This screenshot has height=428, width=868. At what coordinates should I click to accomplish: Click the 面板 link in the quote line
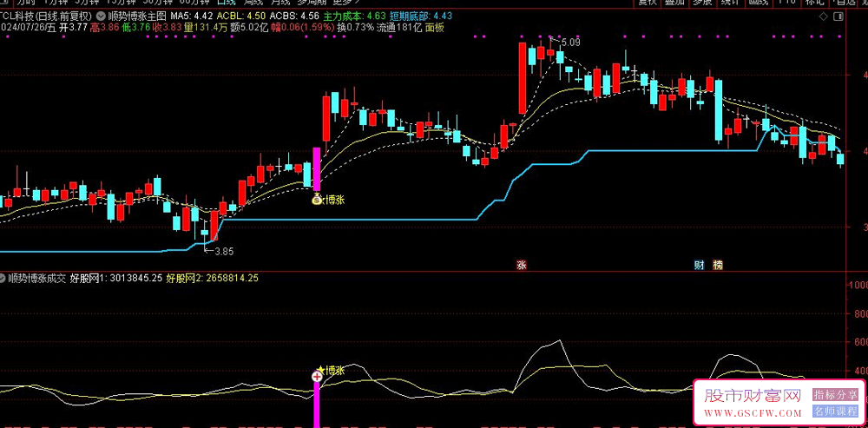click(x=434, y=27)
